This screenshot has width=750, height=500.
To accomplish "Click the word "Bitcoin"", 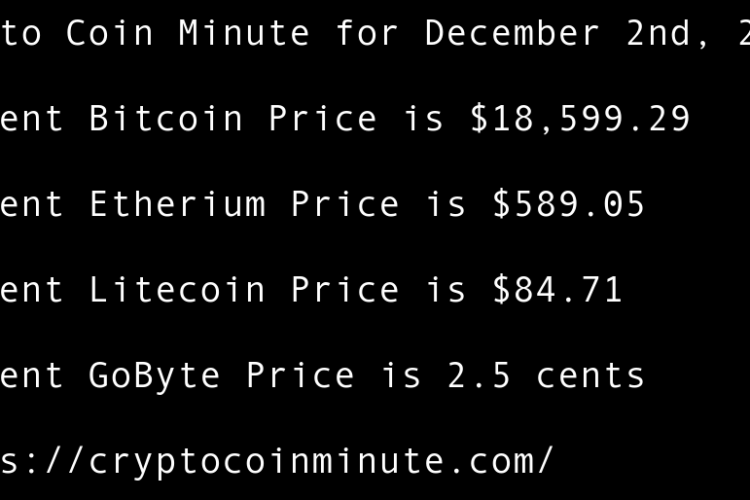I will (166, 119).
